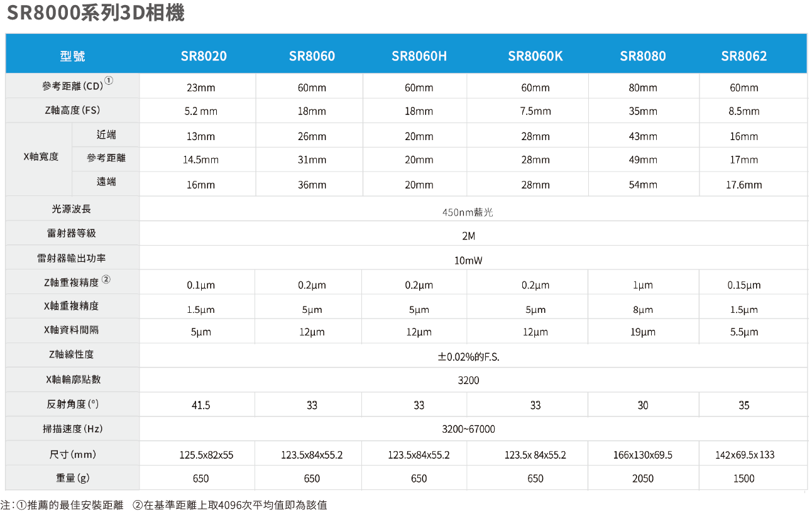Screen dimensions: 812x512
Task: Click the 近端 sub-row label
Action: tap(106, 134)
